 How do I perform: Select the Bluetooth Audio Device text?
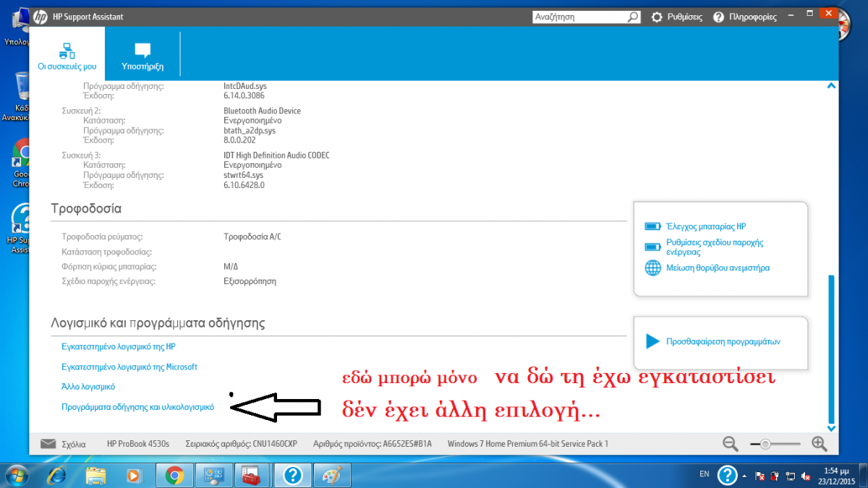262,111
